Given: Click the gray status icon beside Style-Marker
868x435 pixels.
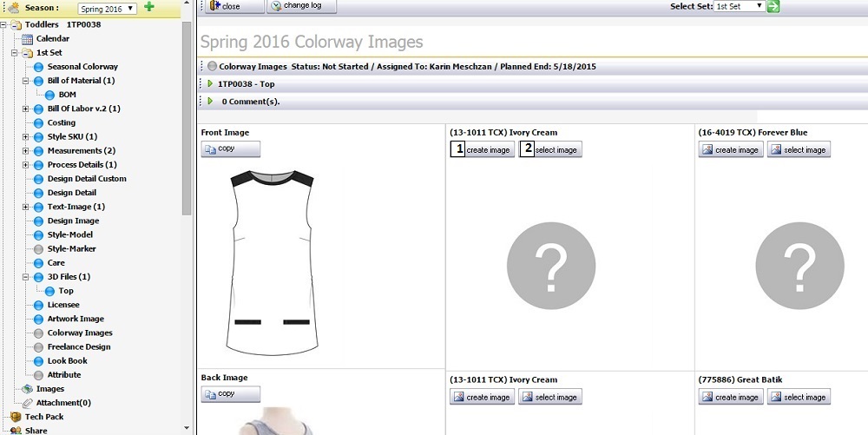Looking at the screenshot, I should click(38, 249).
